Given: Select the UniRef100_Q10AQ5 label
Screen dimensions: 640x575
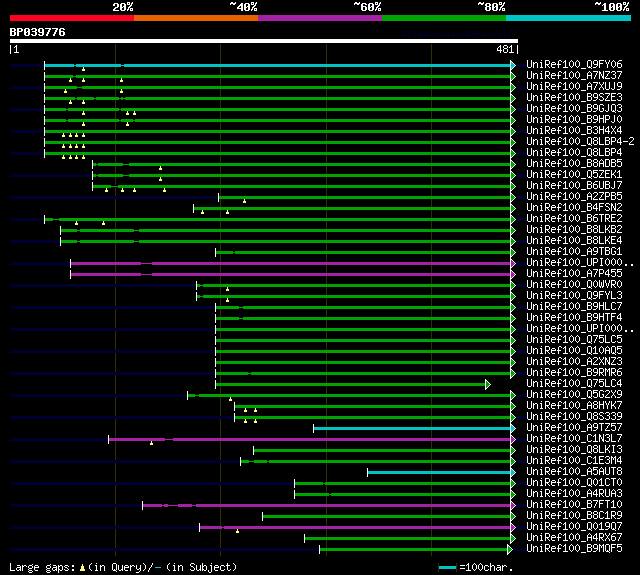Looking at the screenshot, I should pos(574,351).
